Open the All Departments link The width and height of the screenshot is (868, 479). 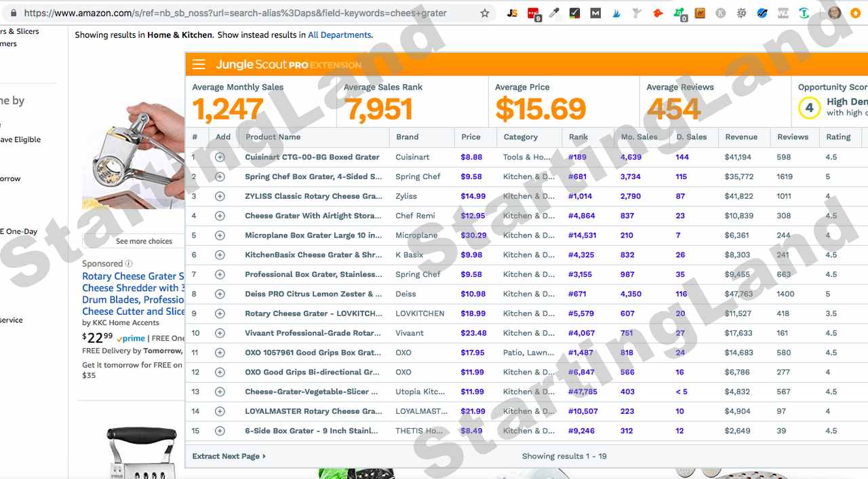(x=340, y=35)
